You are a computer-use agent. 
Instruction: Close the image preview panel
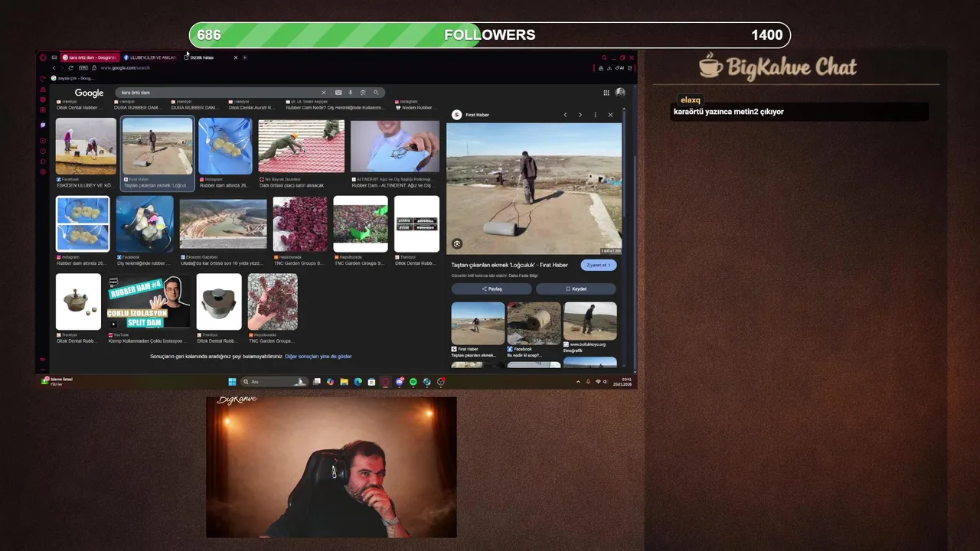610,115
